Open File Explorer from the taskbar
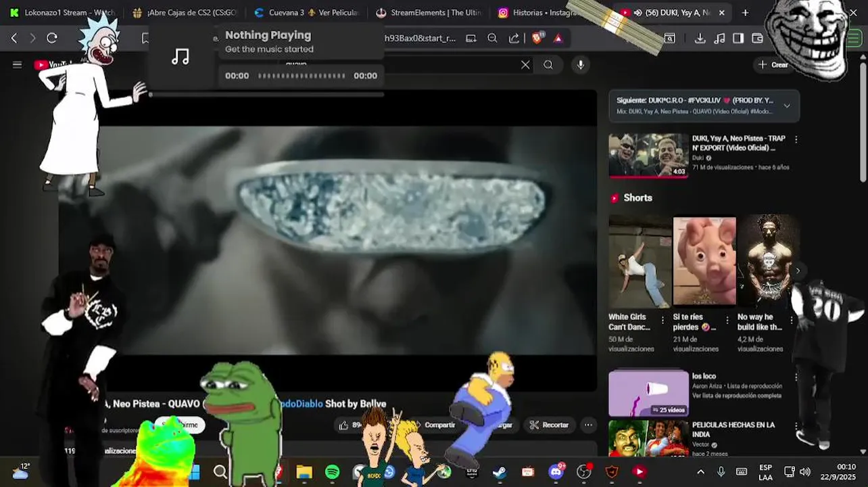This screenshot has width=868, height=487. [x=304, y=472]
